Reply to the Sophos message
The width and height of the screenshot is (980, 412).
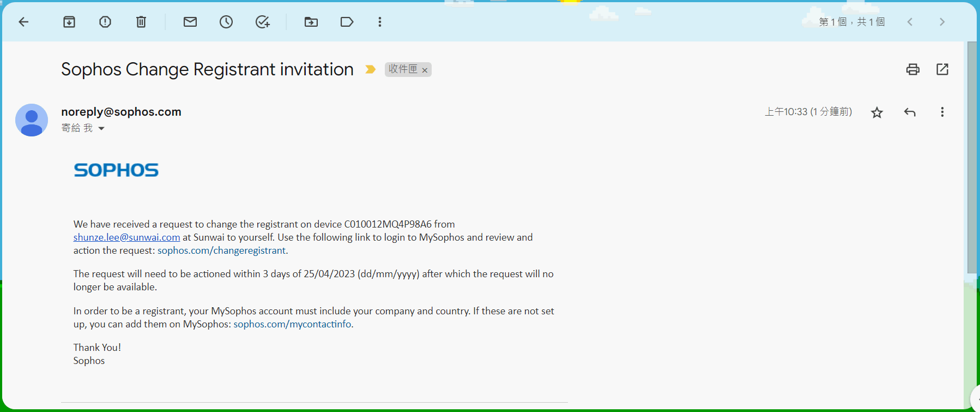(x=910, y=112)
